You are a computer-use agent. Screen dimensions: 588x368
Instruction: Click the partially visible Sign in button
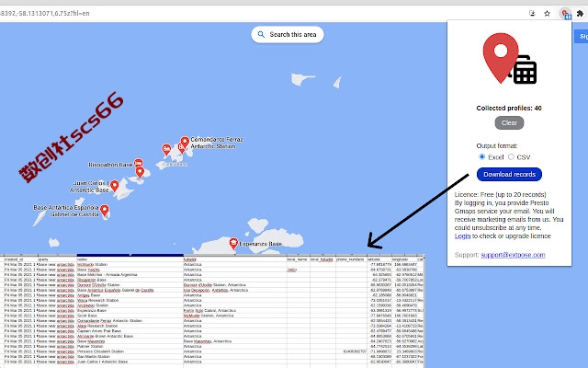[x=582, y=37]
